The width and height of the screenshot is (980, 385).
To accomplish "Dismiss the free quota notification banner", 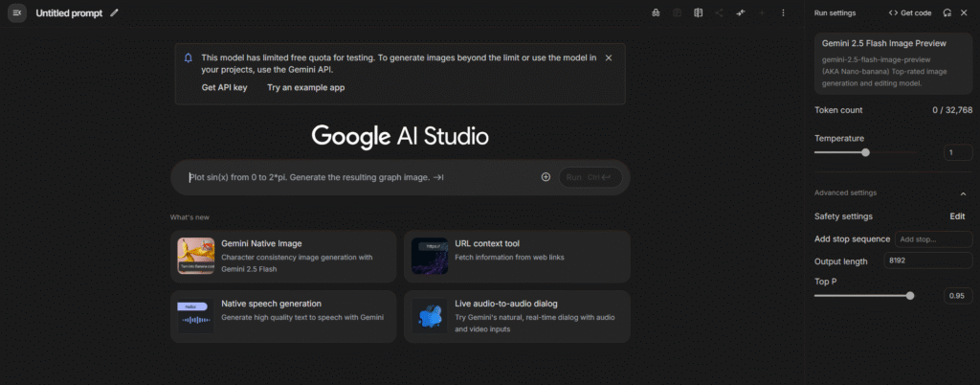I will coord(609,57).
